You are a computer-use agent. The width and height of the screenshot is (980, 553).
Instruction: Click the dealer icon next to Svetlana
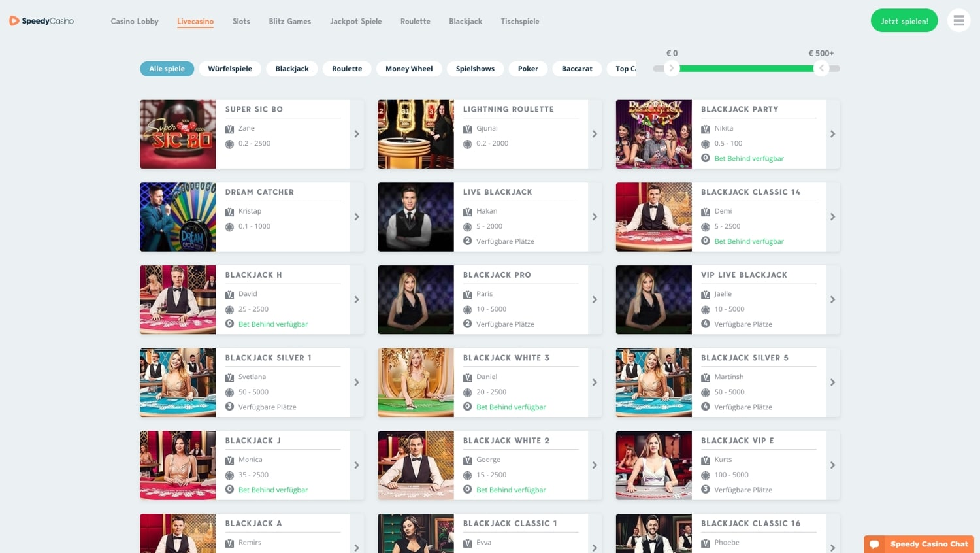[x=229, y=377]
